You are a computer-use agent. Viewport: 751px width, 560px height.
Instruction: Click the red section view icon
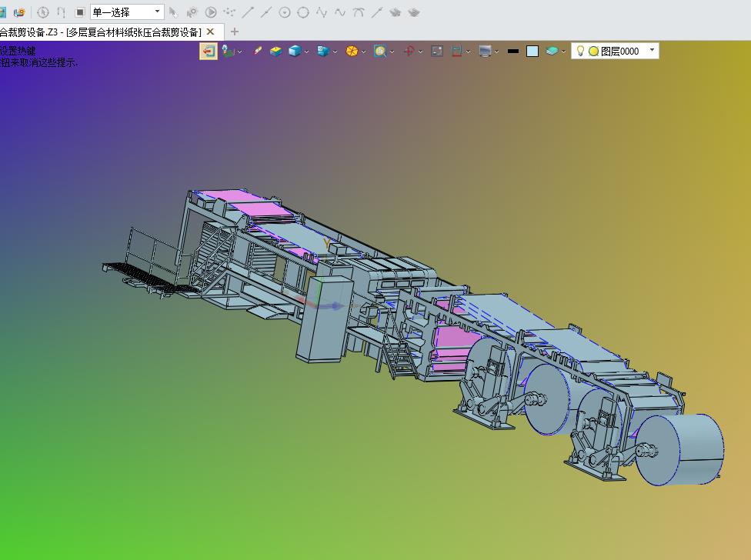[456, 52]
